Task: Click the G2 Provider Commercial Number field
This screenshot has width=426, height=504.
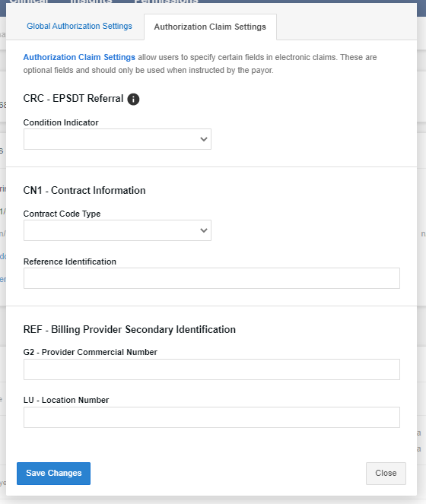Action: 211,369
